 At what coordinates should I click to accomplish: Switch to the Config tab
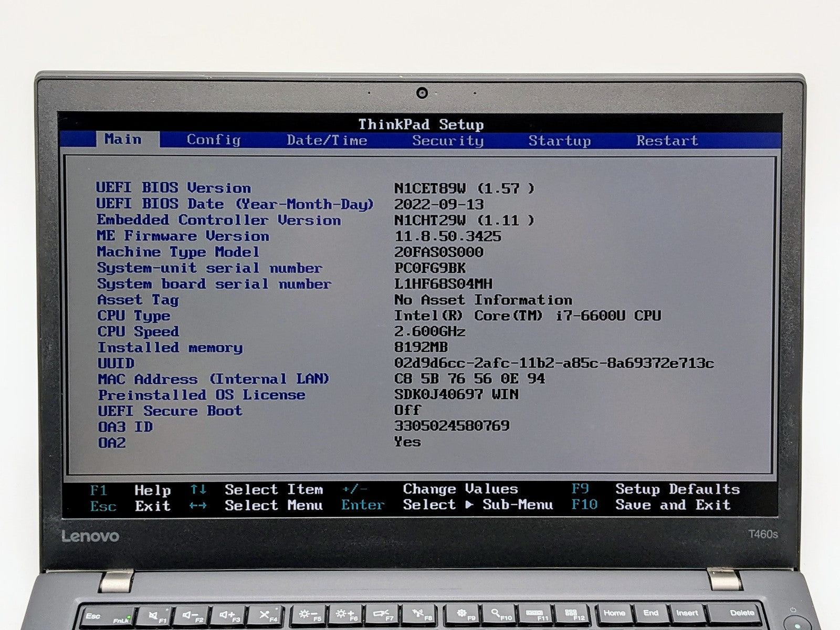214,140
